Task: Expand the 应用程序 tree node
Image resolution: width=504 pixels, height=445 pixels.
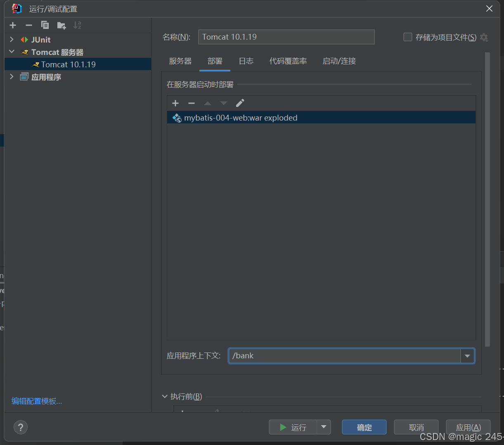Action: click(12, 77)
